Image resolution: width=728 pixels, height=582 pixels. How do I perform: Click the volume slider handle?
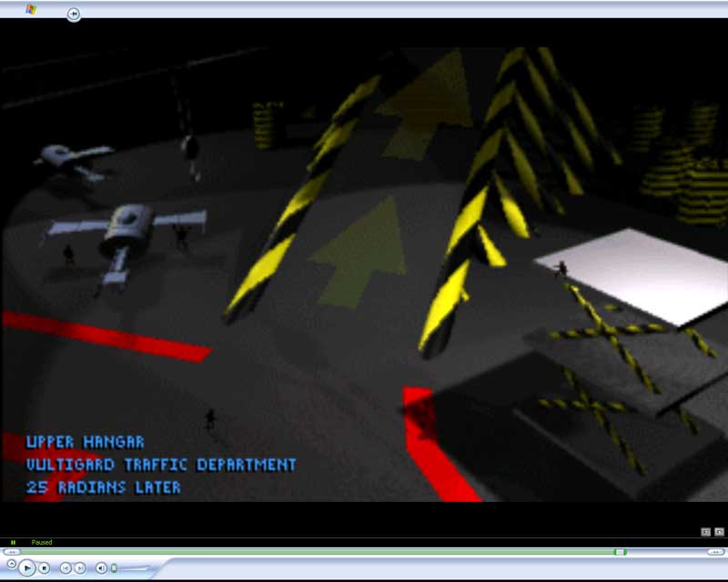[x=114, y=568]
